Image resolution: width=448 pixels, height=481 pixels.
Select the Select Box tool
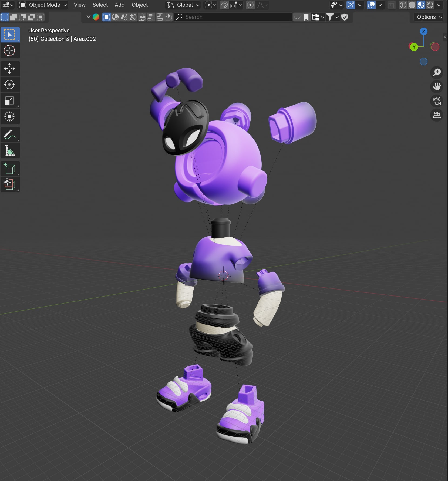pos(10,35)
